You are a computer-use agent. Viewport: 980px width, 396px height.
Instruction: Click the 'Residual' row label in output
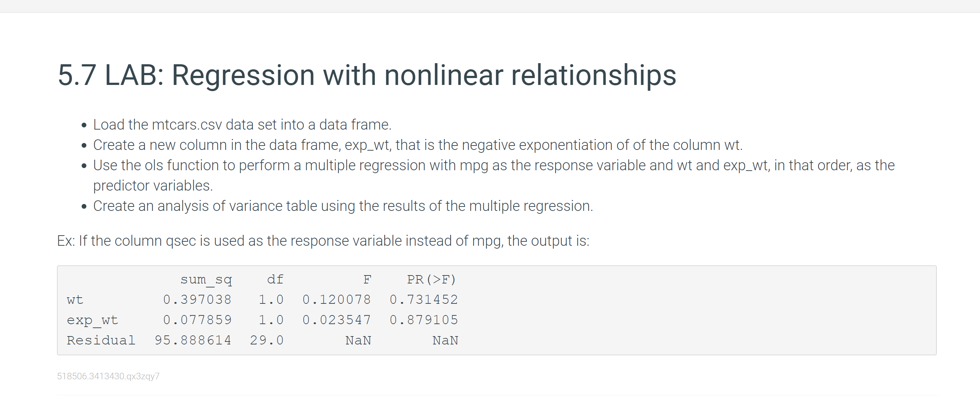click(x=101, y=340)
